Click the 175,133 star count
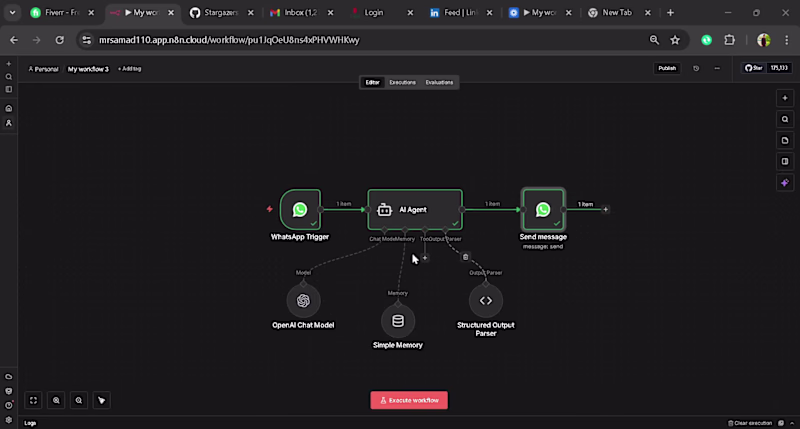This screenshot has width=800, height=429. (x=779, y=68)
